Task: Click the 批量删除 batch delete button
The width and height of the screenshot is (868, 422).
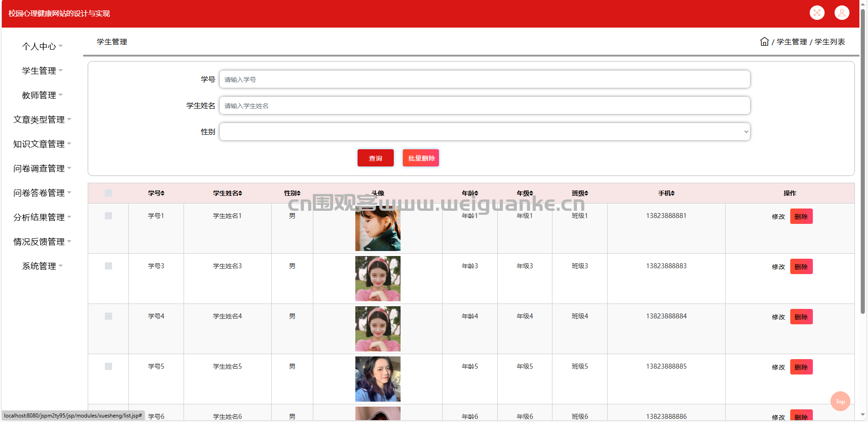Action: [x=421, y=158]
